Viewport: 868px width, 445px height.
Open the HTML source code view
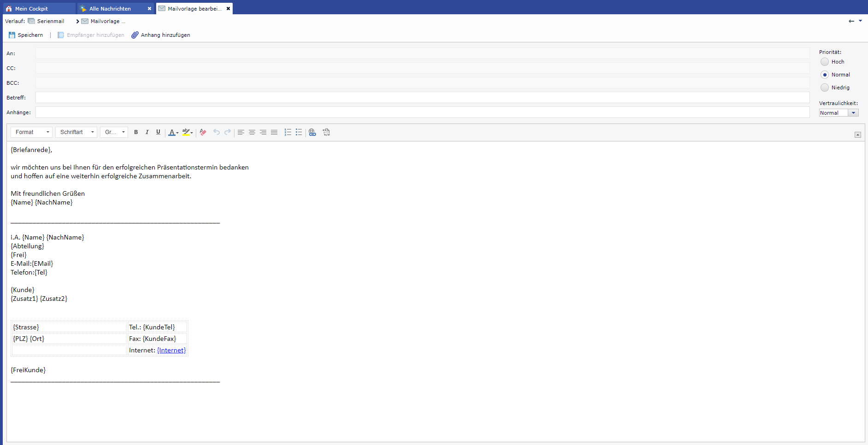pos(326,132)
